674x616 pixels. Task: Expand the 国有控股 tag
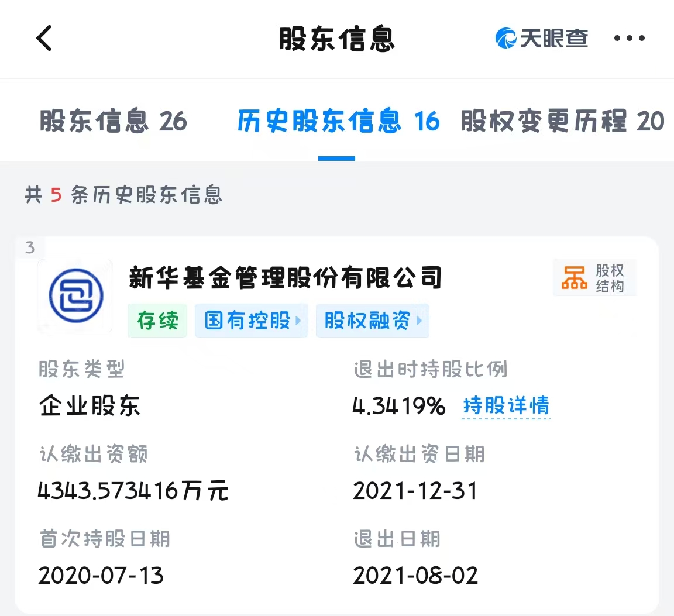[252, 321]
